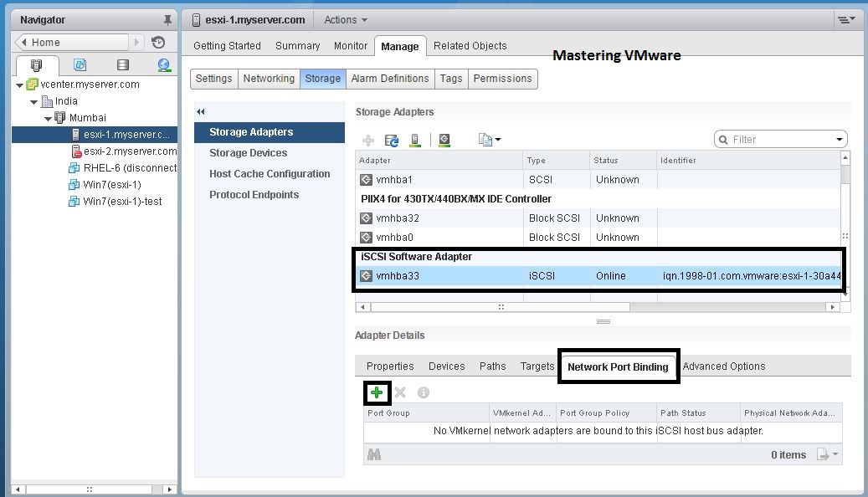Switch to the Networking tab
868x497 pixels.
268,79
